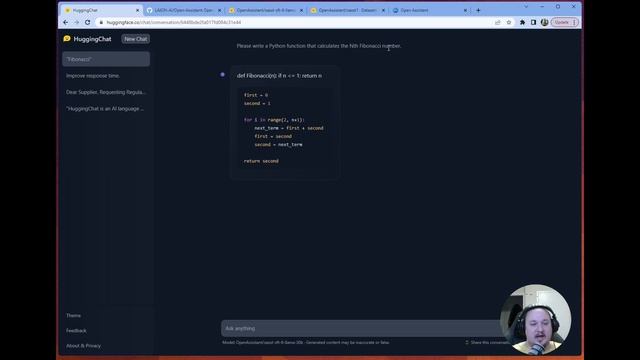The width and height of the screenshot is (640, 360).
Task: Switch to the OpenAssistant/oasst1 Datasets tab
Action: tap(347, 10)
